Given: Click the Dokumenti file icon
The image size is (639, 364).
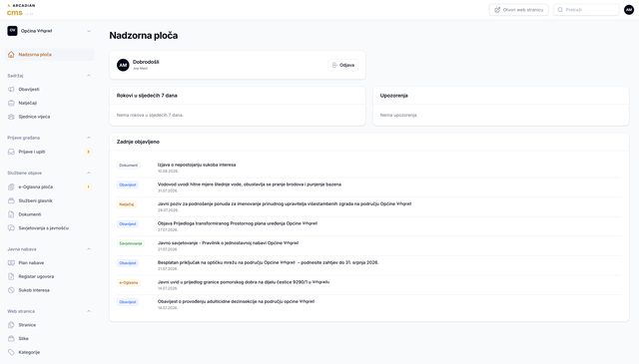Looking at the screenshot, I should [11, 214].
